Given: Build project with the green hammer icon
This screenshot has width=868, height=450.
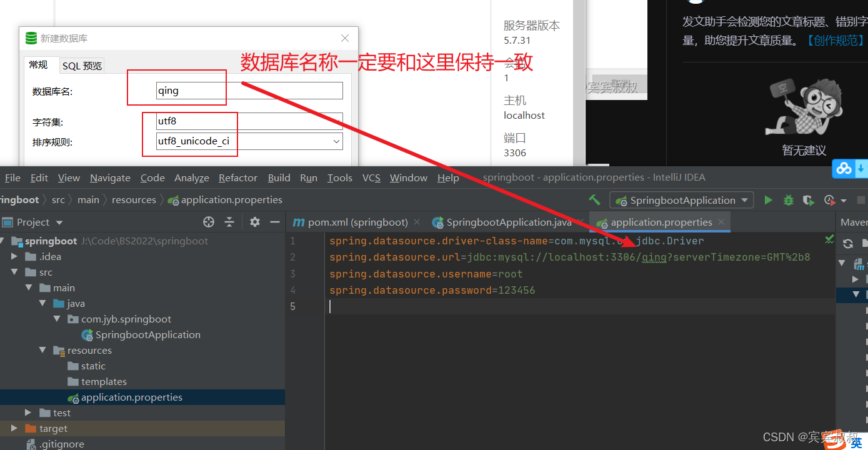Looking at the screenshot, I should (x=594, y=200).
